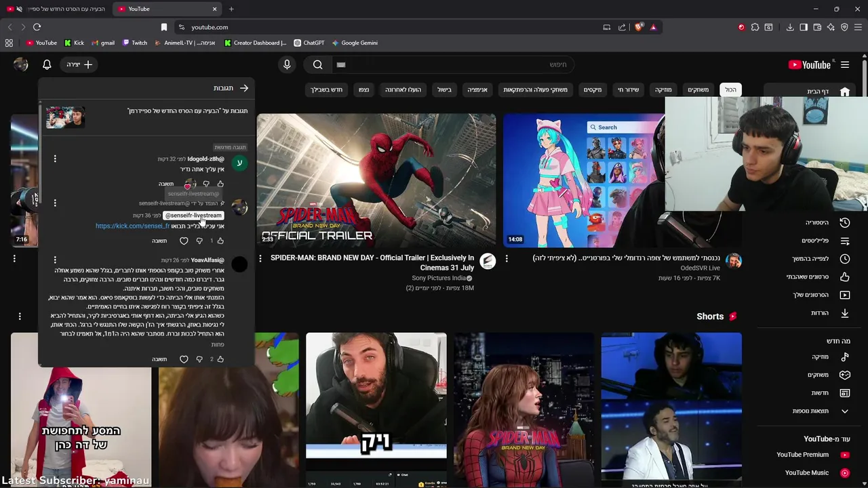Dislike the Idogold-z8h comment

pos(206,184)
